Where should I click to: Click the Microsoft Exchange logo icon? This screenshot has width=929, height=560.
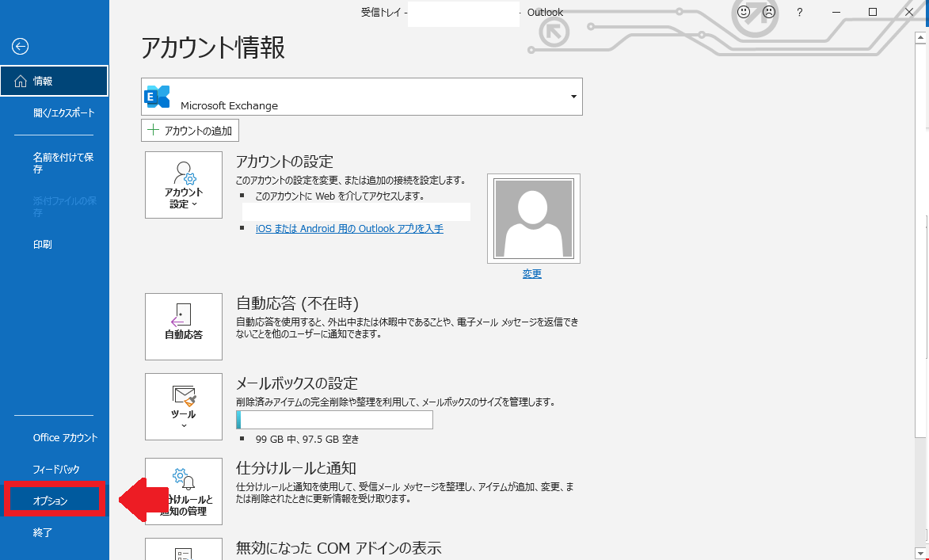[x=157, y=97]
